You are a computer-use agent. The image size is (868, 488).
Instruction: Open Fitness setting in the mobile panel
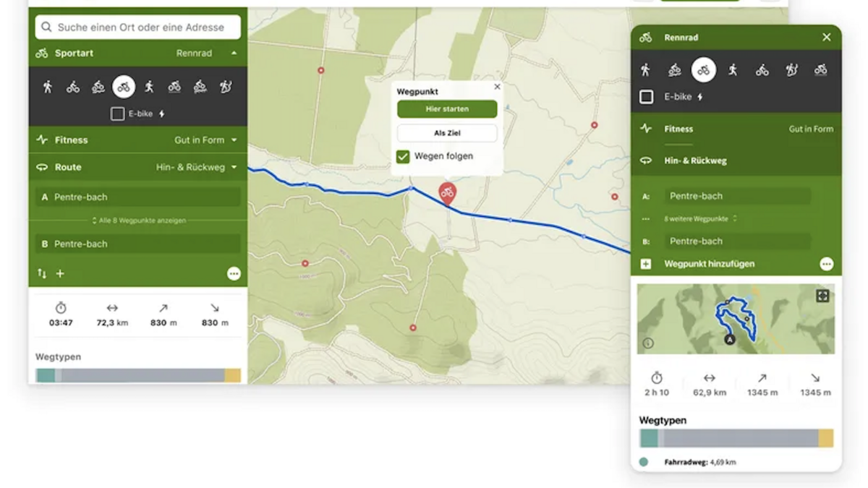click(736, 129)
